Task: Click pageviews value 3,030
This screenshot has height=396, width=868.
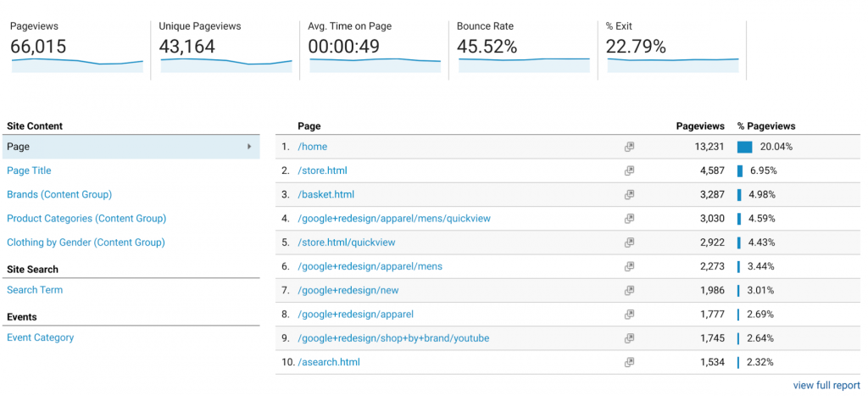Action: 712,218
